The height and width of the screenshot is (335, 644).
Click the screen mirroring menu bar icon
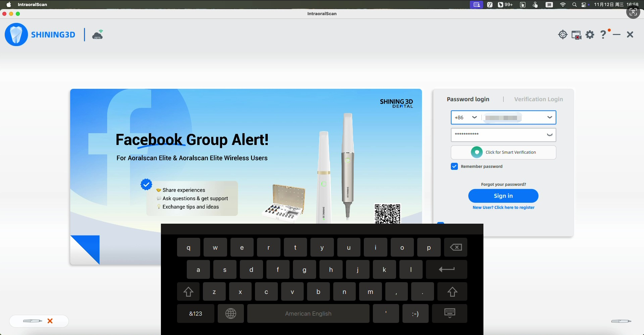(x=476, y=5)
